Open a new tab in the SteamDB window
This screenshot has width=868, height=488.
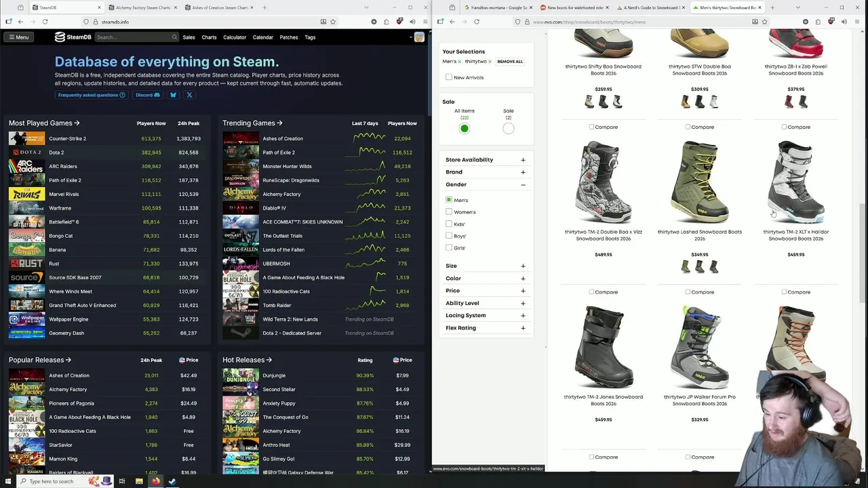click(264, 7)
